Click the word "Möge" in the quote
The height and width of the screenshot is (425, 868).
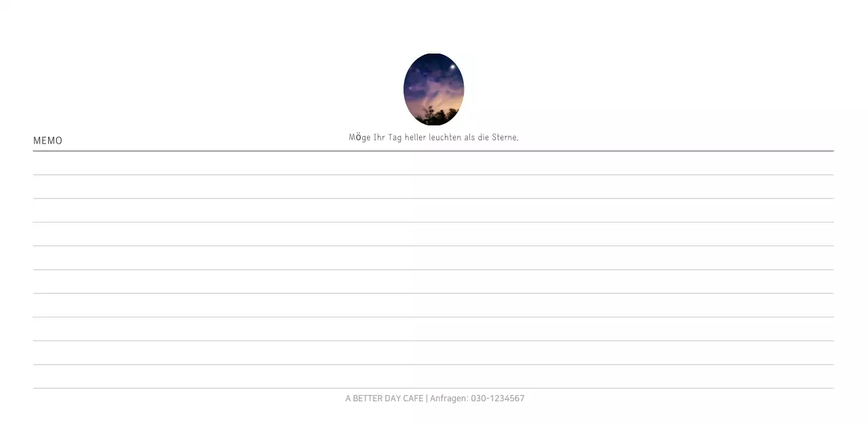click(x=359, y=137)
